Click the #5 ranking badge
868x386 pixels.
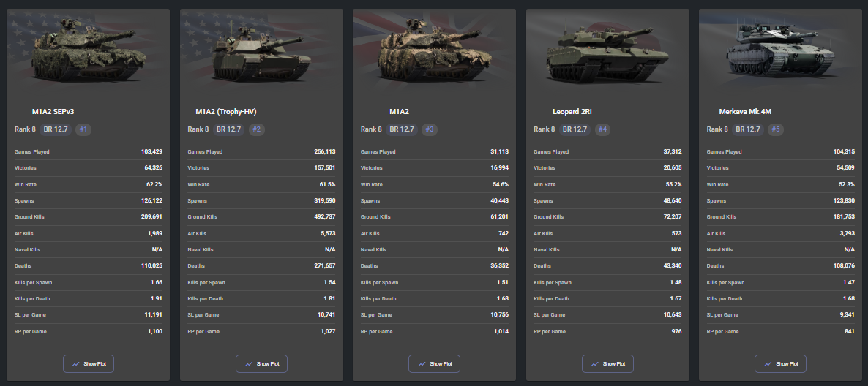point(776,129)
